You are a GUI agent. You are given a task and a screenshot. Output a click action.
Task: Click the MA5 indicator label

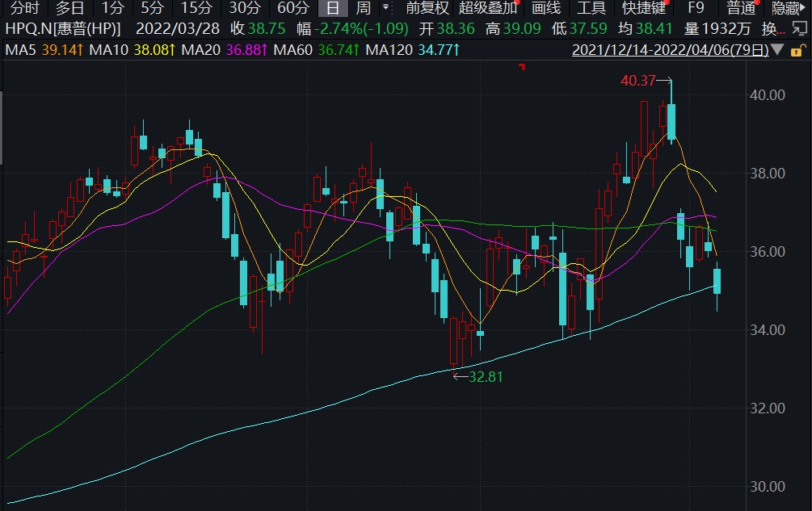21,50
